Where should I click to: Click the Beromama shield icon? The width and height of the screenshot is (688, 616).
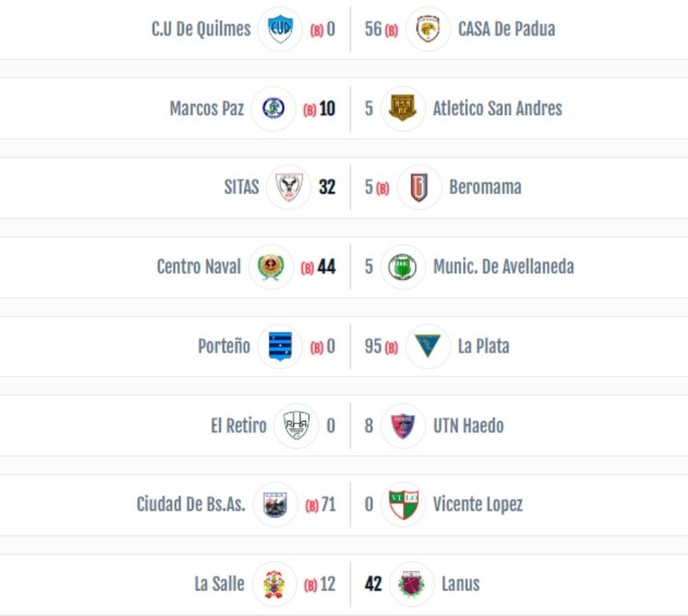[419, 187]
